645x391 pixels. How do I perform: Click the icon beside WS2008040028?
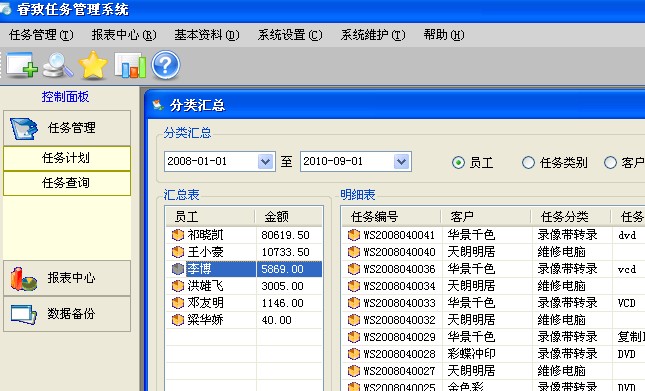[x=354, y=354]
